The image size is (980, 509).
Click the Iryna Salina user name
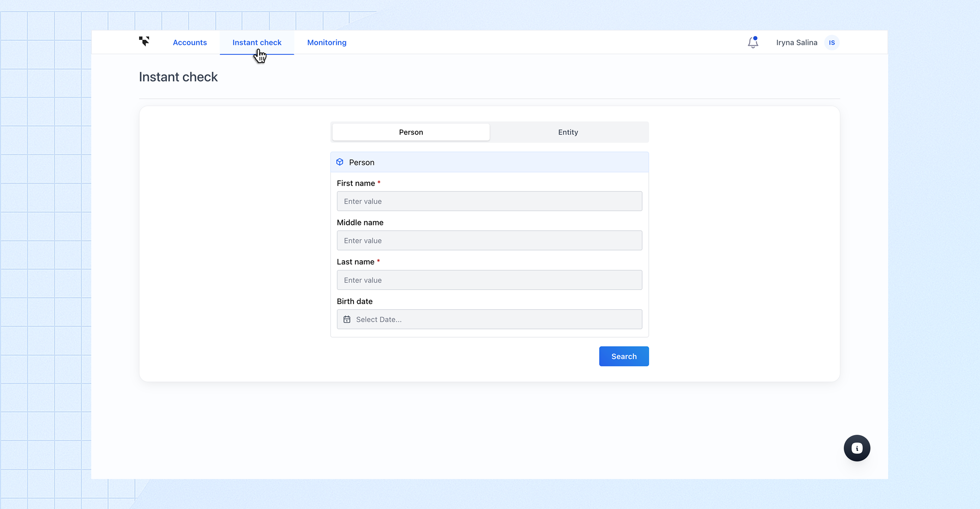797,43
